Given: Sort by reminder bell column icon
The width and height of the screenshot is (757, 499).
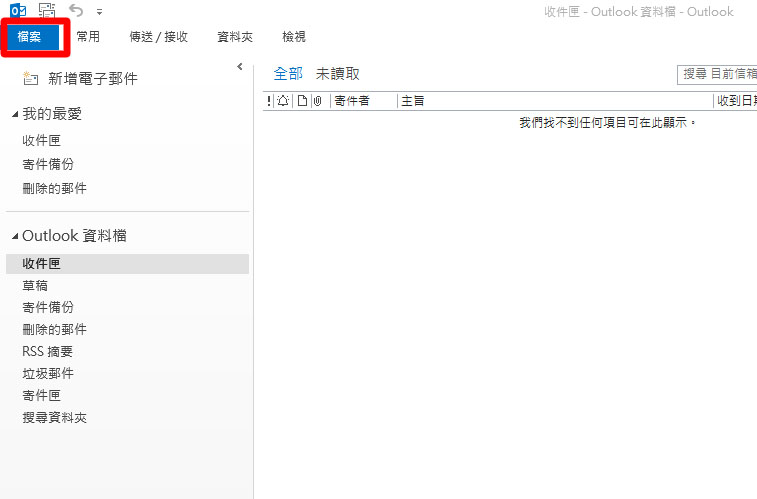Looking at the screenshot, I should 283,101.
